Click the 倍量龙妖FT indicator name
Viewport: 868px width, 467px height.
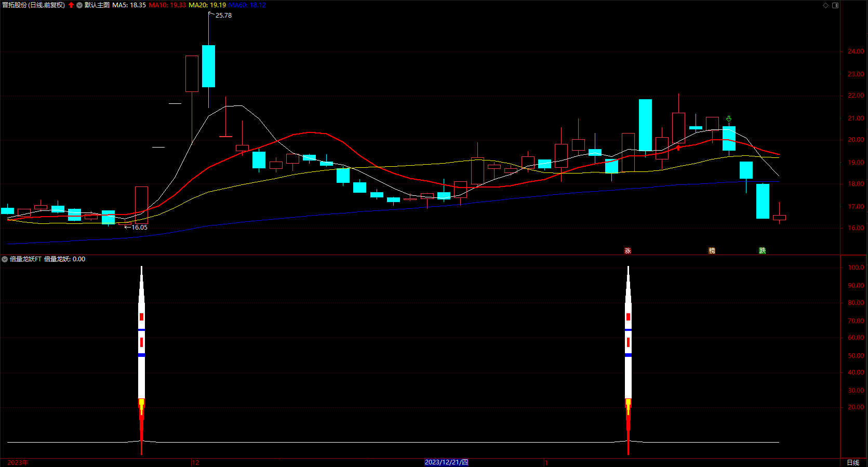(25, 259)
